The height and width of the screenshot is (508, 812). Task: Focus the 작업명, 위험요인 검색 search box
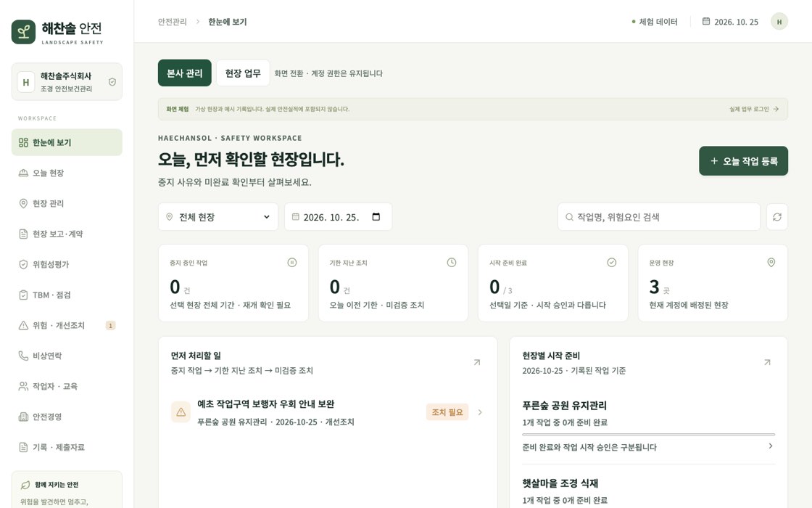click(659, 217)
